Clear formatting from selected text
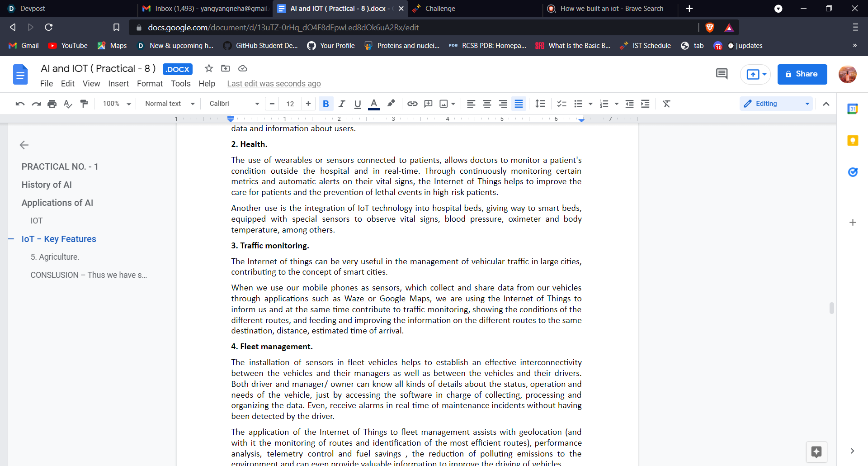Viewport: 868px width, 466px height. point(666,104)
